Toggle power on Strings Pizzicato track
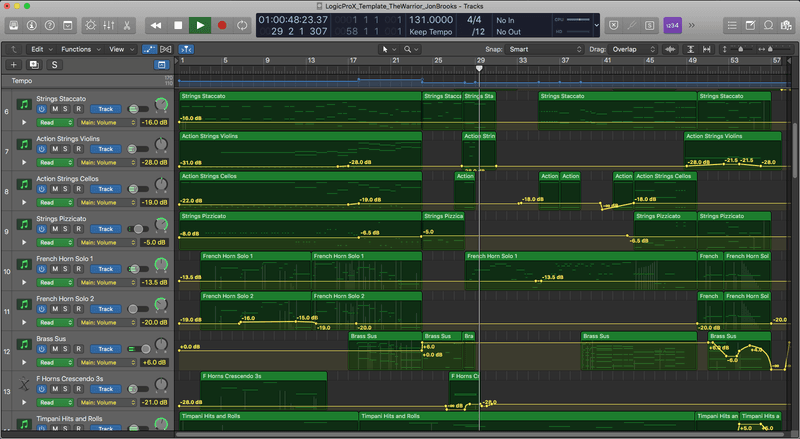This screenshot has width=800, height=439. tap(41, 229)
